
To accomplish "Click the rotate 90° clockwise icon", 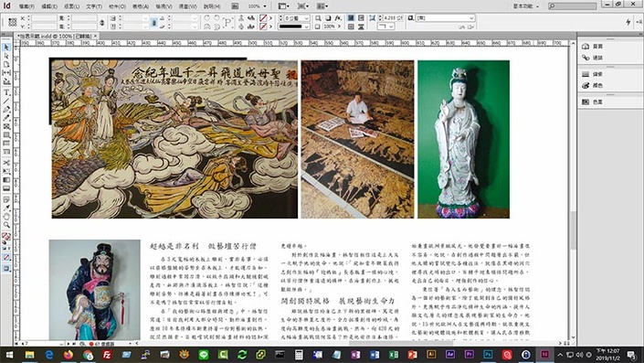I will click(207, 18).
